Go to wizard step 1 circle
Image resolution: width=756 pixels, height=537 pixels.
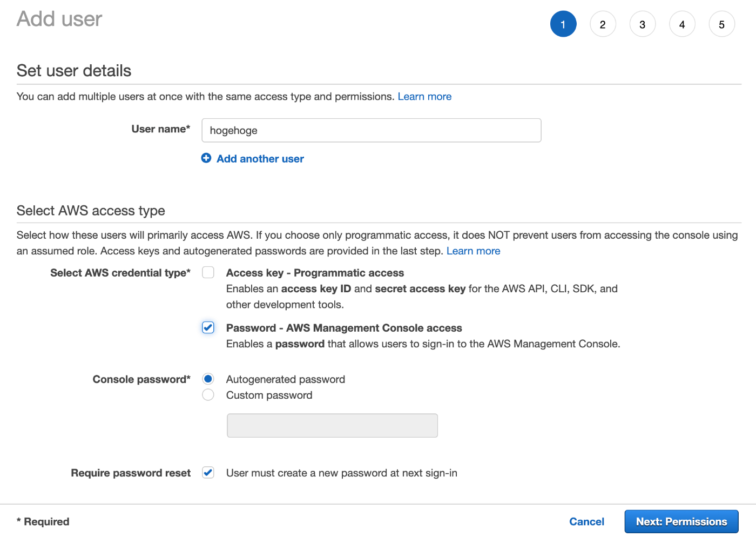click(563, 24)
